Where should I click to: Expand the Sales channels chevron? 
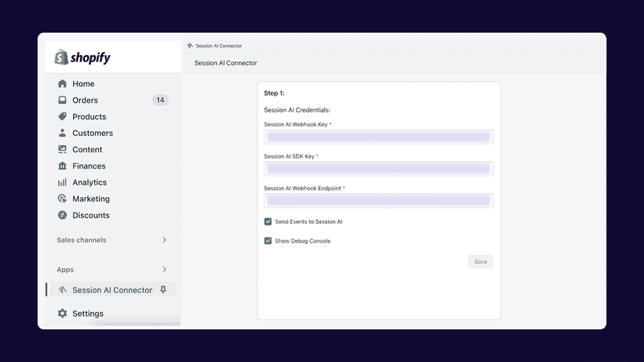pos(164,240)
